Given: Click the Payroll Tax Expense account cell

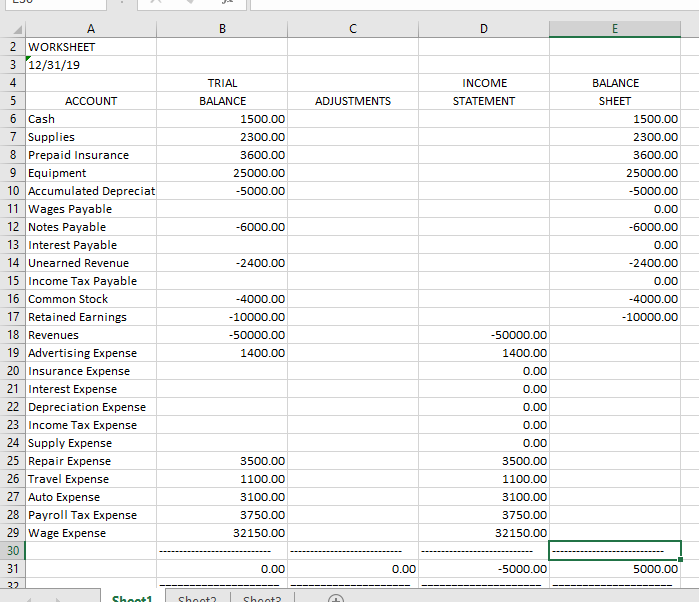Looking at the screenshot, I should 91,515.
